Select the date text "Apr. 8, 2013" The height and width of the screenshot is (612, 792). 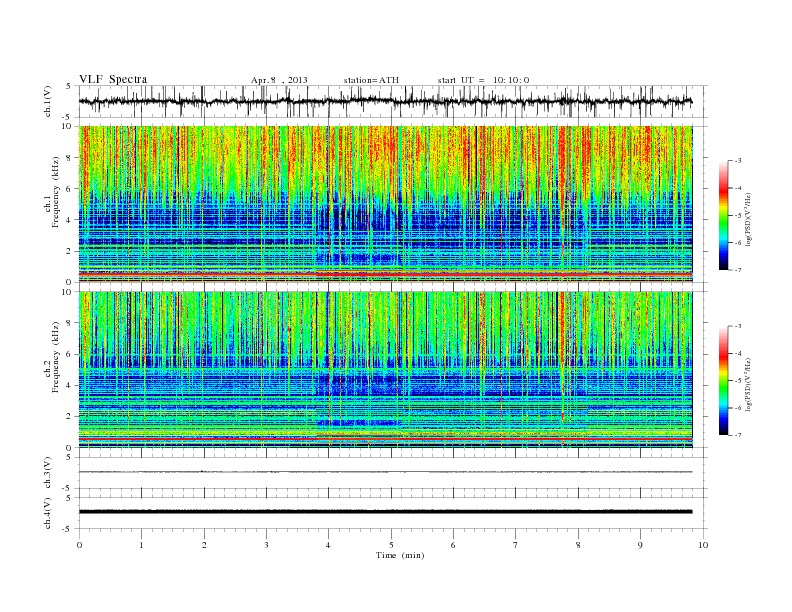(x=279, y=80)
